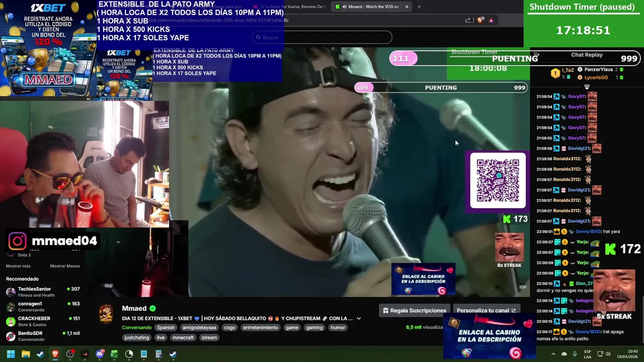
Task: Switch to Brave browser in the taskbar
Action: click(x=55, y=354)
